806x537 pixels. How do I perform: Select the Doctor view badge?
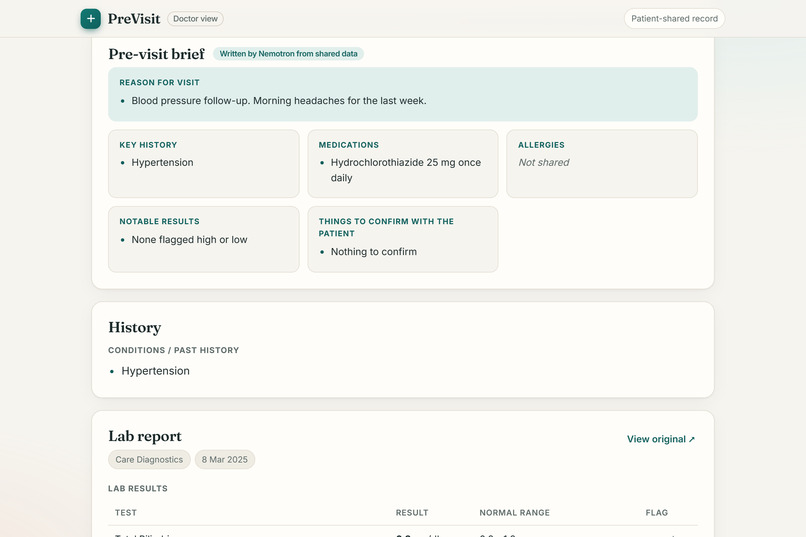pyautogui.click(x=195, y=18)
